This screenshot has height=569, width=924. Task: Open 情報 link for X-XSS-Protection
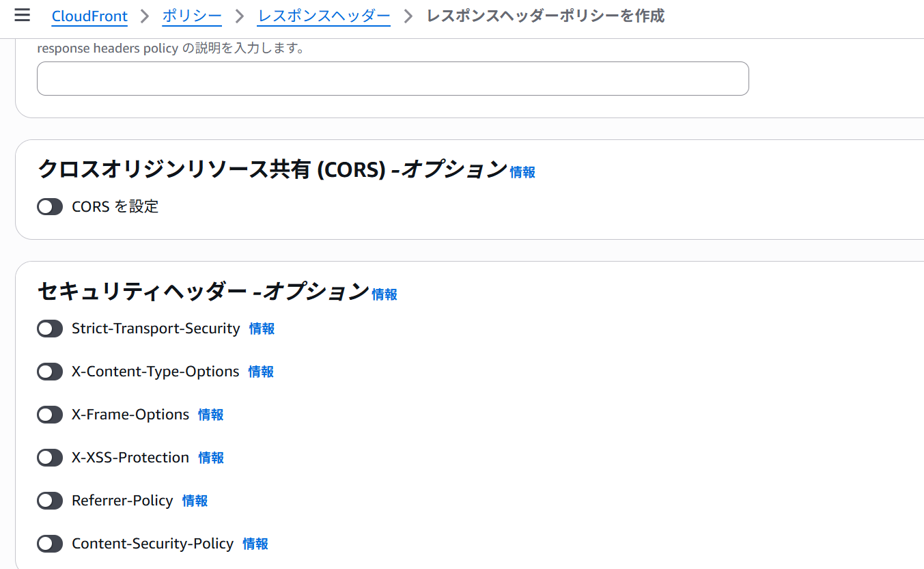click(211, 458)
